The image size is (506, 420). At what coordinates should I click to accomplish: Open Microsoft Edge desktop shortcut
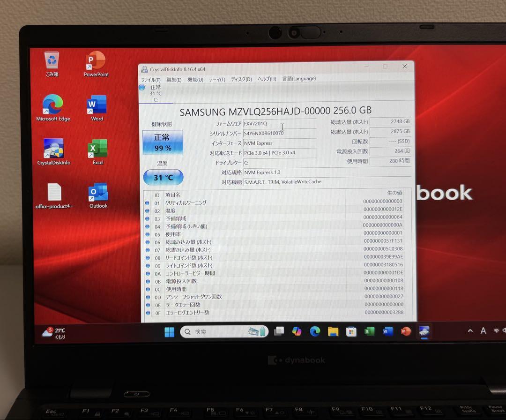(x=53, y=107)
